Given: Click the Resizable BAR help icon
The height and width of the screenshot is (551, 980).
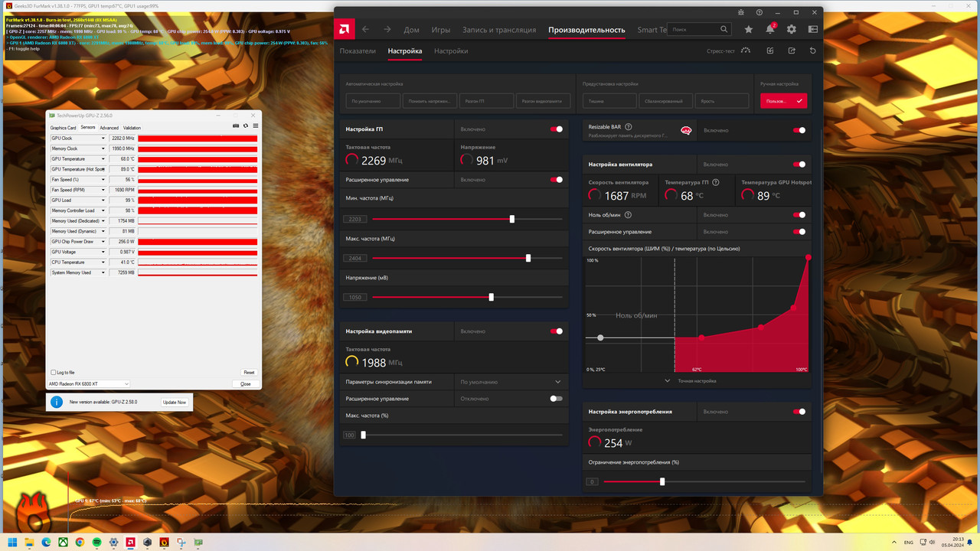Looking at the screenshot, I should click(629, 126).
